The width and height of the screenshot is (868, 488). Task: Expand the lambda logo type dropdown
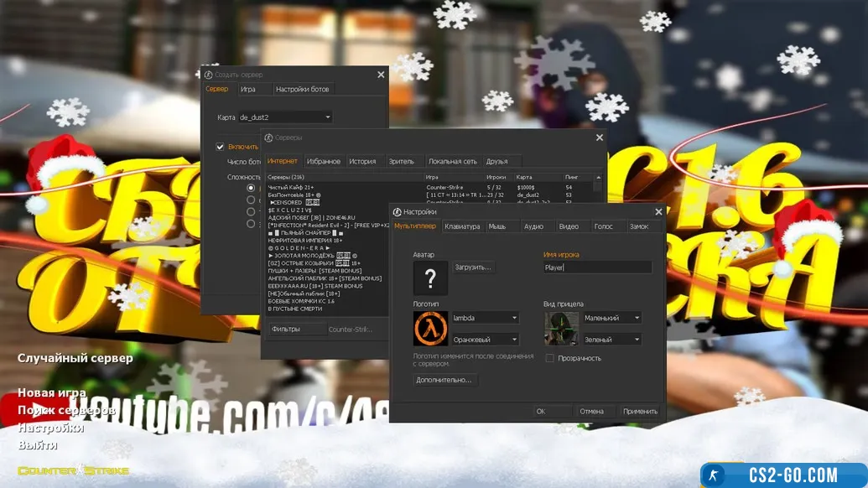485,318
